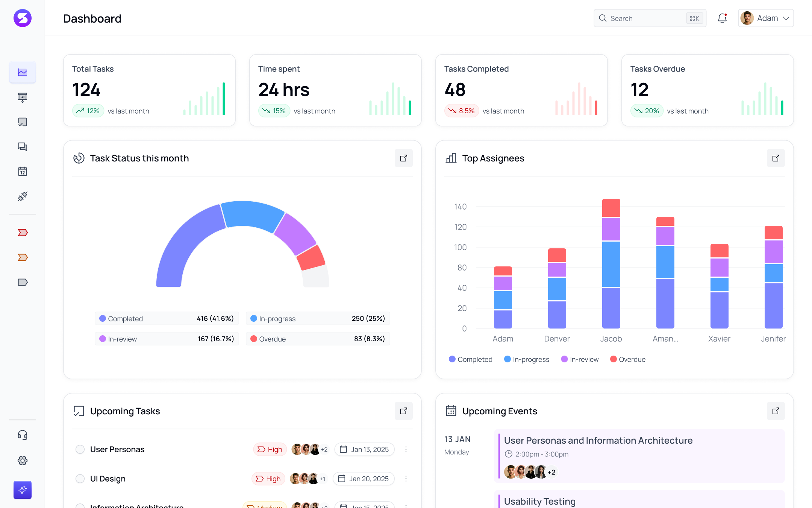Open the Dashboard analytics chart icon
This screenshot has width=812, height=508.
click(x=23, y=72)
